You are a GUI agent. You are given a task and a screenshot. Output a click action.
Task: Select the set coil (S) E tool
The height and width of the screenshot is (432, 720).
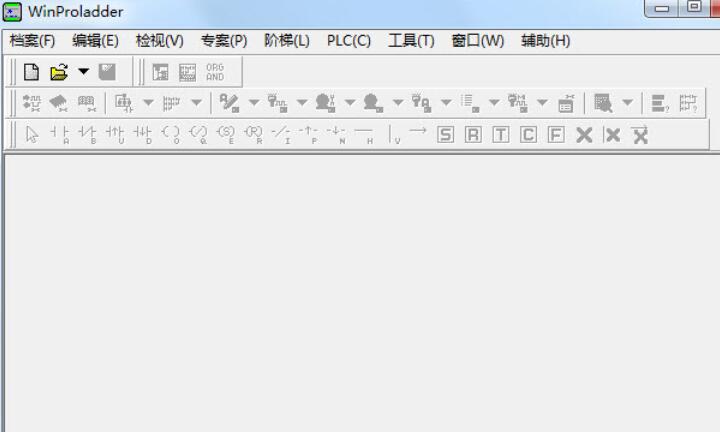225,135
